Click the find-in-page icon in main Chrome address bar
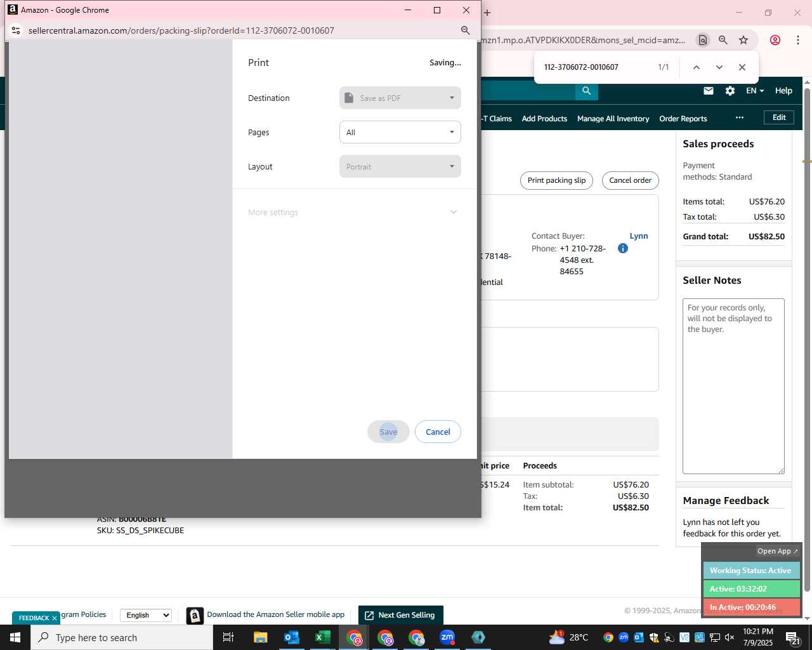This screenshot has height=650, width=812. point(702,40)
